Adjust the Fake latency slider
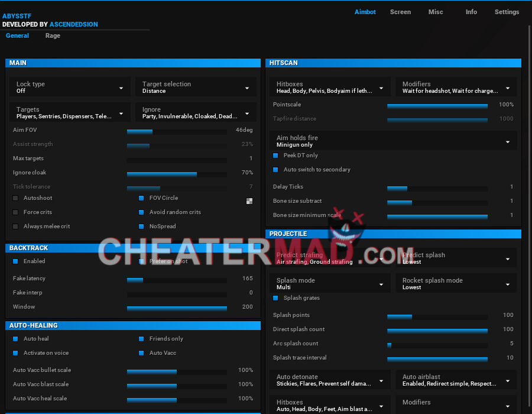Viewport: 532px width, 414px height. pos(177,280)
